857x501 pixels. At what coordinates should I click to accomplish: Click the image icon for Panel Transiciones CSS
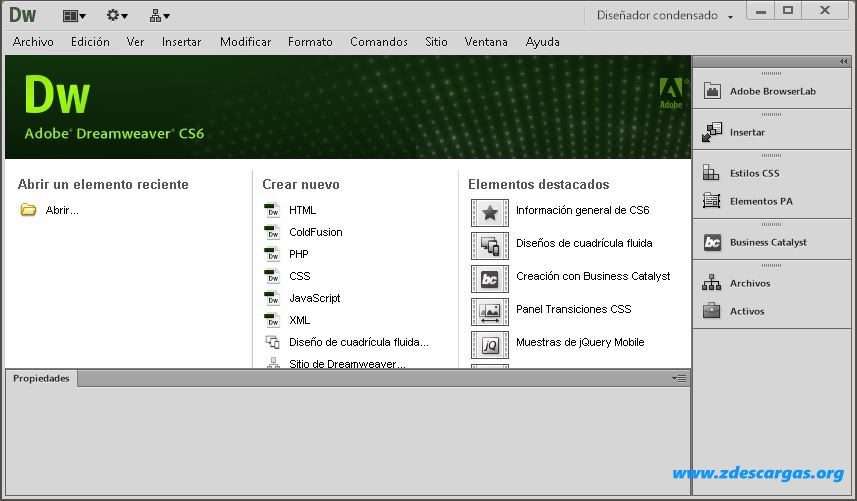490,312
